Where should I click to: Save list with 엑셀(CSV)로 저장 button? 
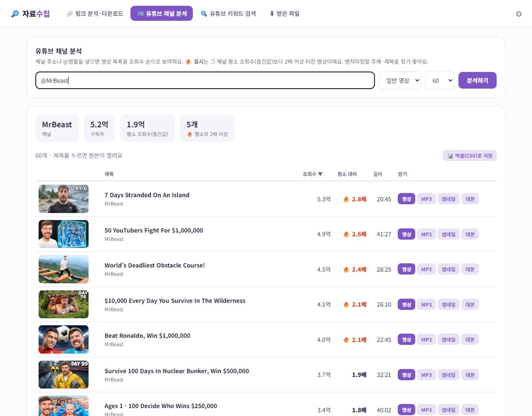coord(469,156)
